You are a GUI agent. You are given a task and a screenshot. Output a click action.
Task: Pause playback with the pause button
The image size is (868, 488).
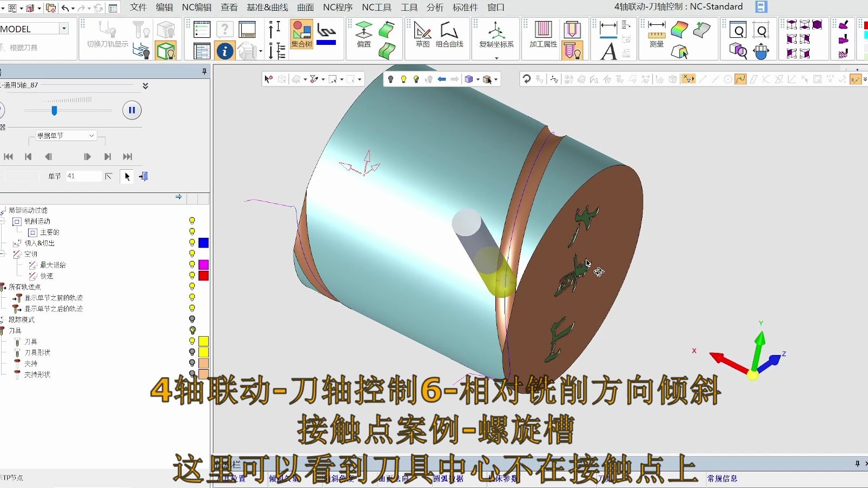(131, 110)
